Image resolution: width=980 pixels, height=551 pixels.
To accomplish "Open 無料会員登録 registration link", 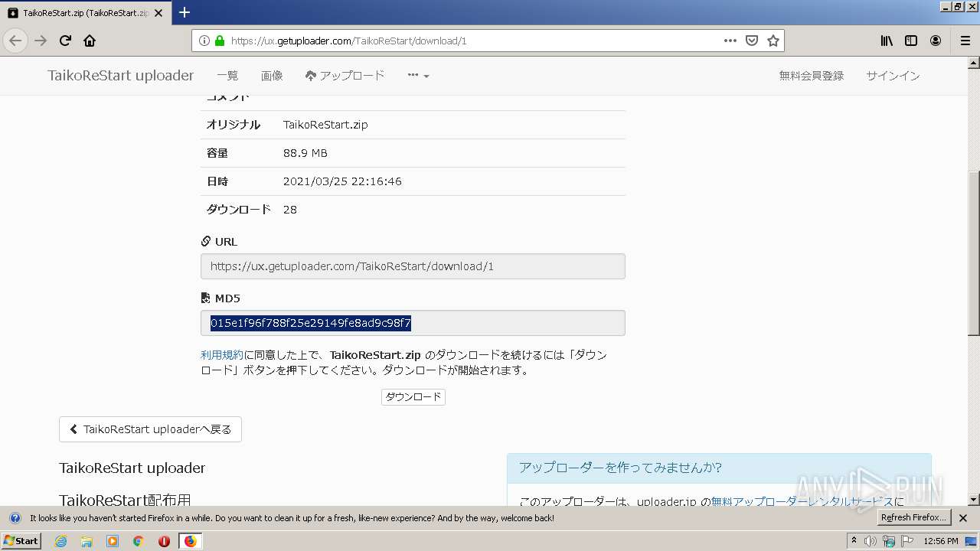I will [x=812, y=76].
